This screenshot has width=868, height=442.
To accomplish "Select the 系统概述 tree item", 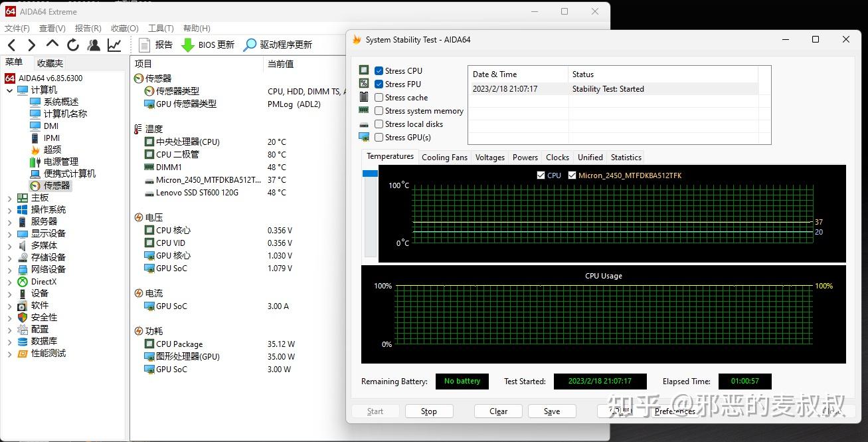I will click(x=54, y=102).
